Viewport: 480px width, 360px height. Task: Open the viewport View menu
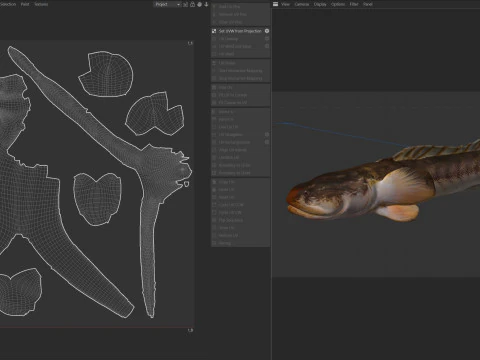(x=286, y=4)
